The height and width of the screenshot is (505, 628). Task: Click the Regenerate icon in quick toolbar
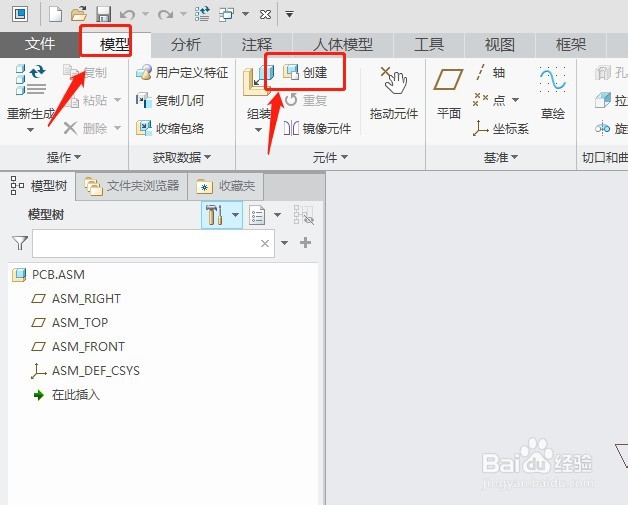pyautogui.click(x=202, y=14)
